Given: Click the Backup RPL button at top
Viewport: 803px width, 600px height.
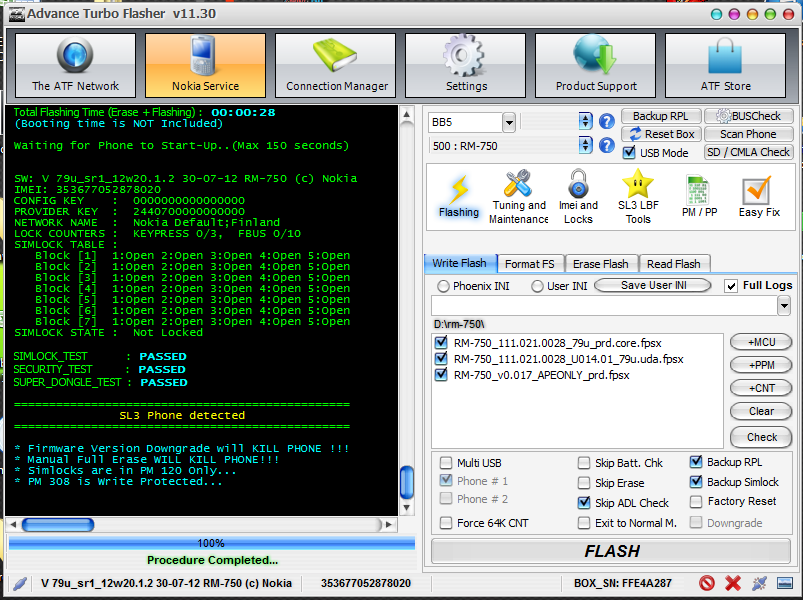Looking at the screenshot, I should [661, 116].
